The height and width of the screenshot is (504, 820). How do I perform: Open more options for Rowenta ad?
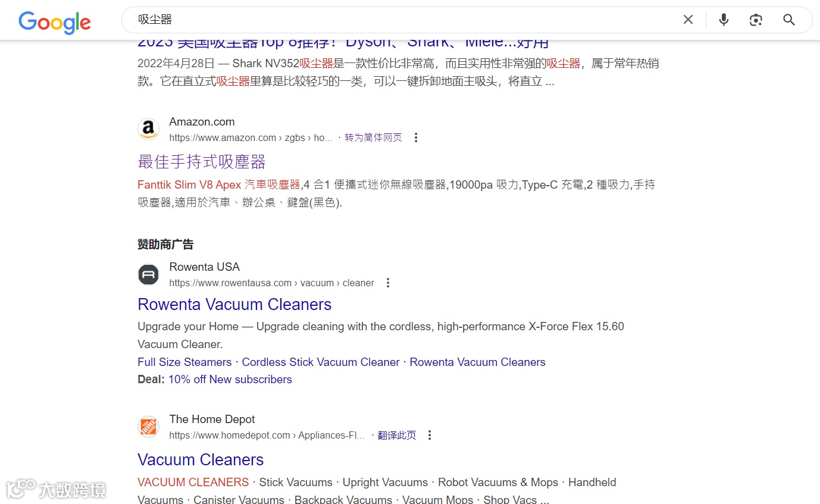click(388, 283)
